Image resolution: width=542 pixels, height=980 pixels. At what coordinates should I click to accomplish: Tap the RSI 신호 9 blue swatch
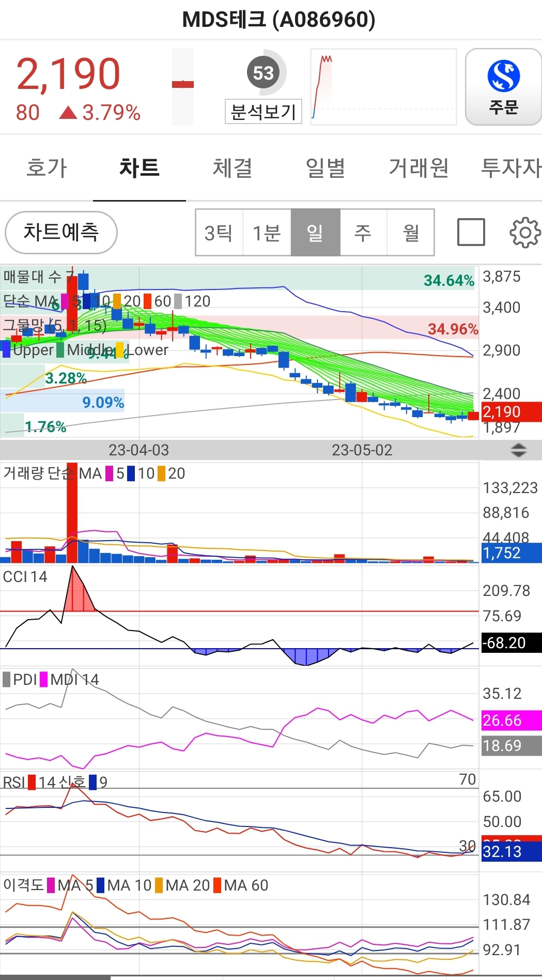(x=93, y=782)
